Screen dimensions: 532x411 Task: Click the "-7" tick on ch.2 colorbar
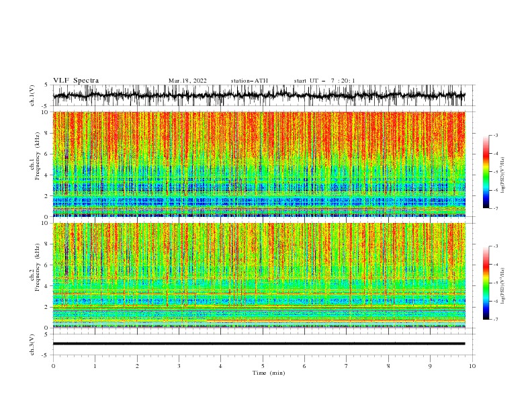(x=496, y=320)
